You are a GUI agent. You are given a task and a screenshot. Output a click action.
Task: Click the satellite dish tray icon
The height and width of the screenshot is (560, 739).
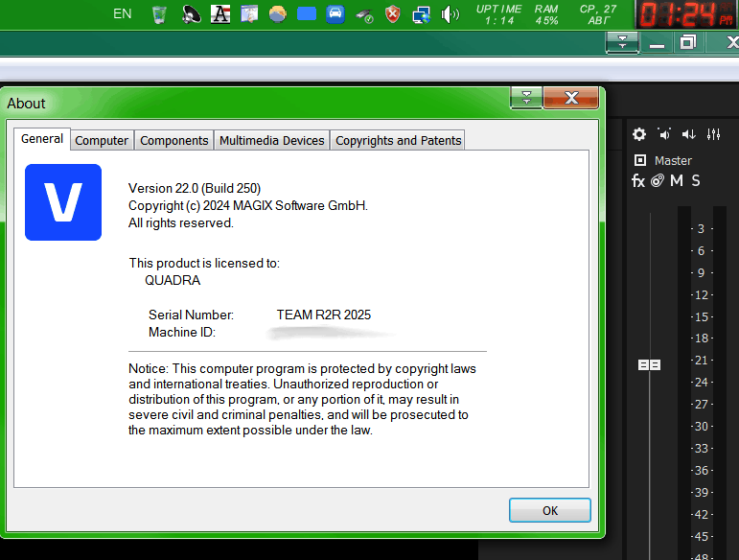(x=191, y=14)
